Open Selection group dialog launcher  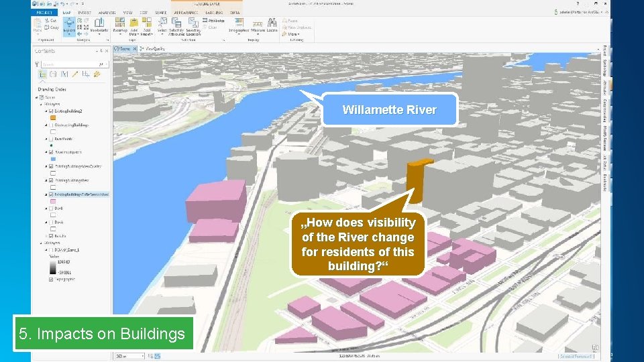pyautogui.click(x=224, y=40)
